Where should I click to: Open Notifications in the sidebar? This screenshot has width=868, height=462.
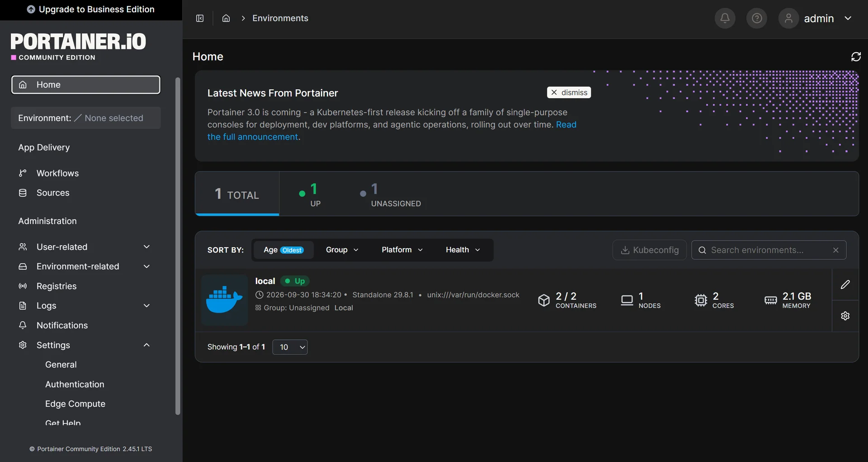[62, 325]
